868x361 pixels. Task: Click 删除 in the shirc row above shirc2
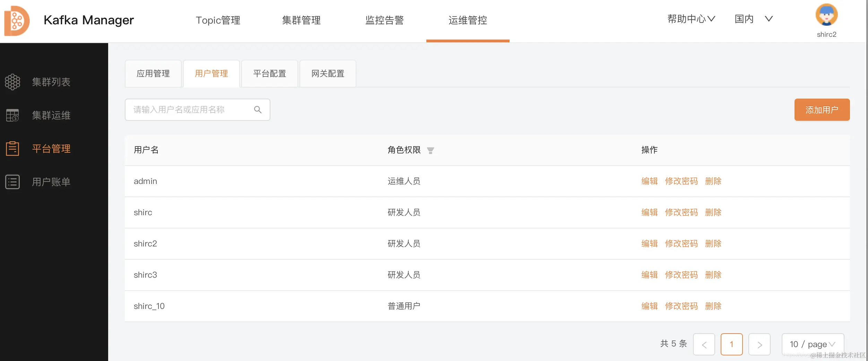pyautogui.click(x=713, y=212)
